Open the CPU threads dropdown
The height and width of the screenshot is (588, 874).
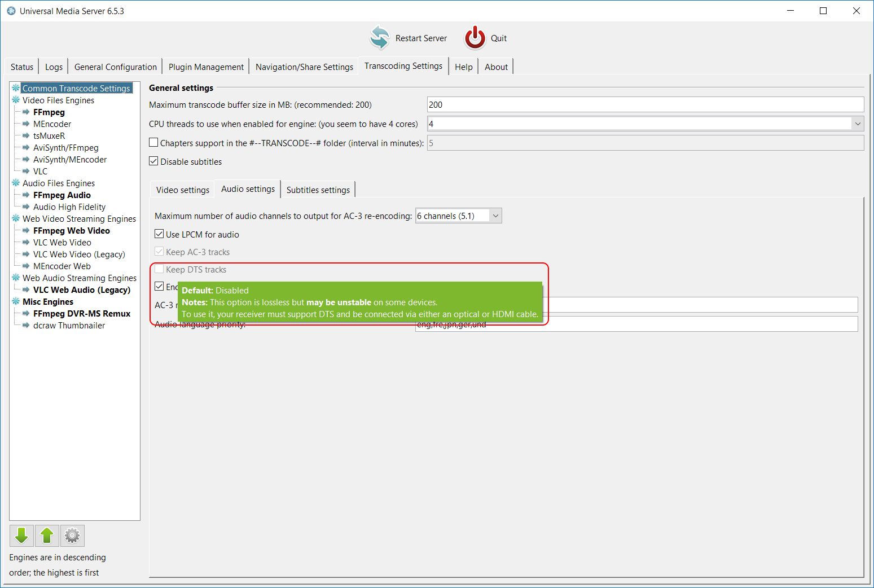tap(858, 124)
